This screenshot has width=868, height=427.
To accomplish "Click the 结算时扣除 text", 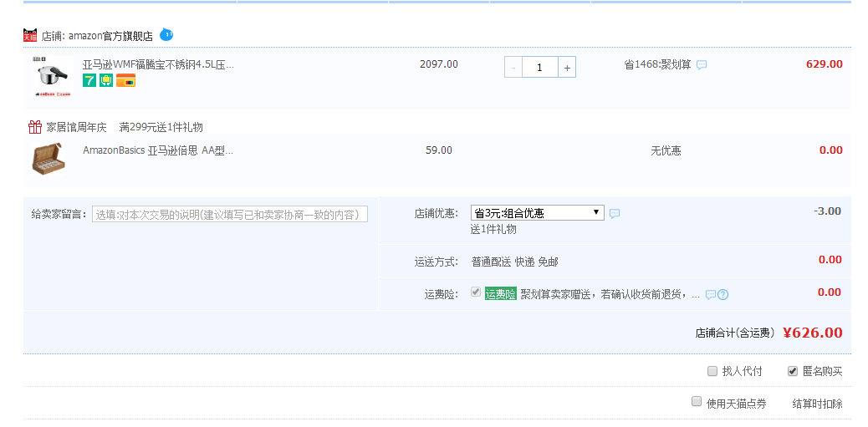I will (818, 404).
